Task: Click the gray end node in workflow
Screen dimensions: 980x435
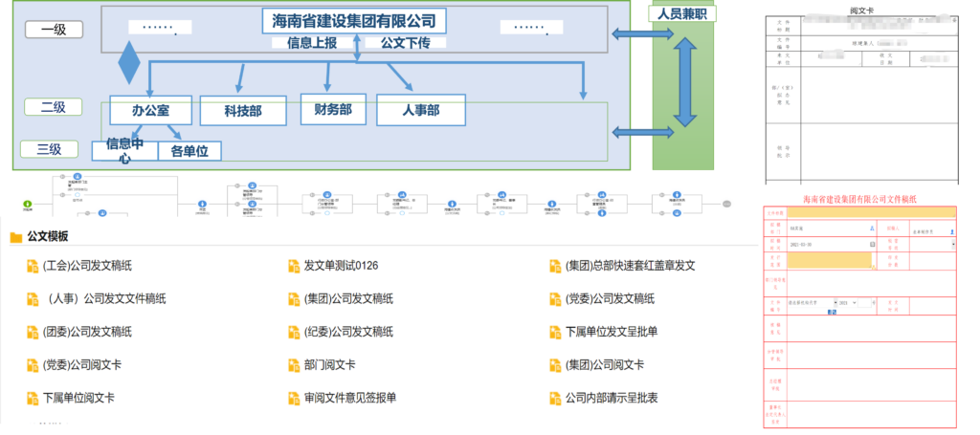Action: [x=727, y=204]
